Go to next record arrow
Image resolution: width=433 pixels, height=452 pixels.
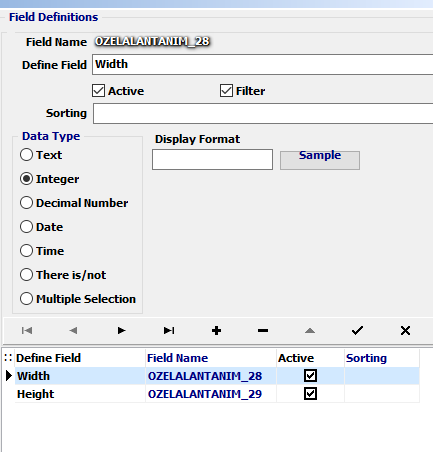(121, 330)
